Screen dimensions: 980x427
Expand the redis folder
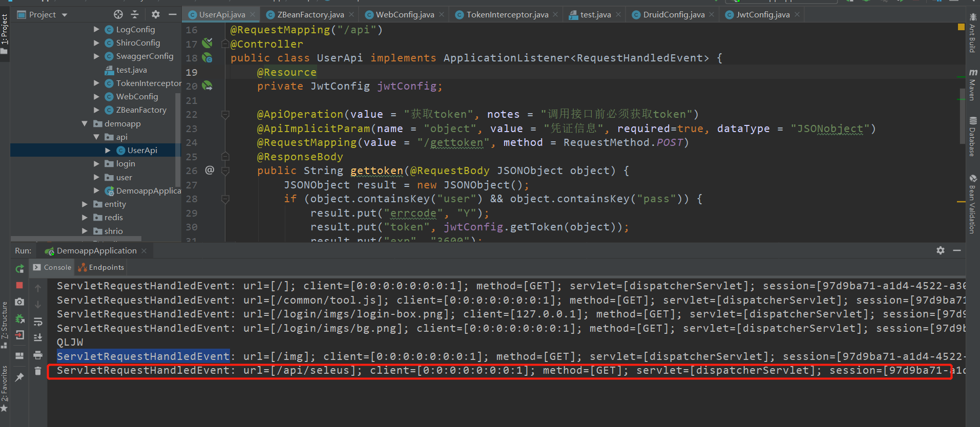click(x=85, y=218)
